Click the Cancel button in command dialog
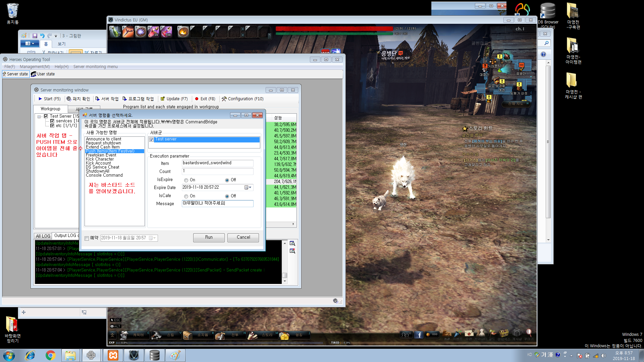 (243, 237)
